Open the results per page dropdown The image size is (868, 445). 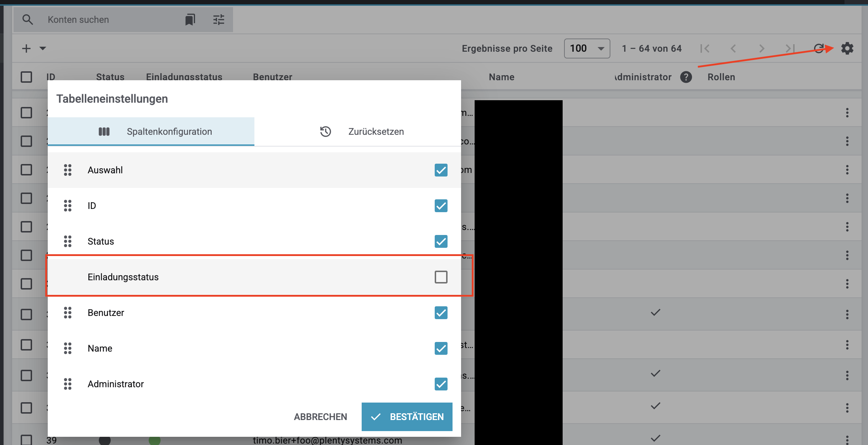click(587, 48)
